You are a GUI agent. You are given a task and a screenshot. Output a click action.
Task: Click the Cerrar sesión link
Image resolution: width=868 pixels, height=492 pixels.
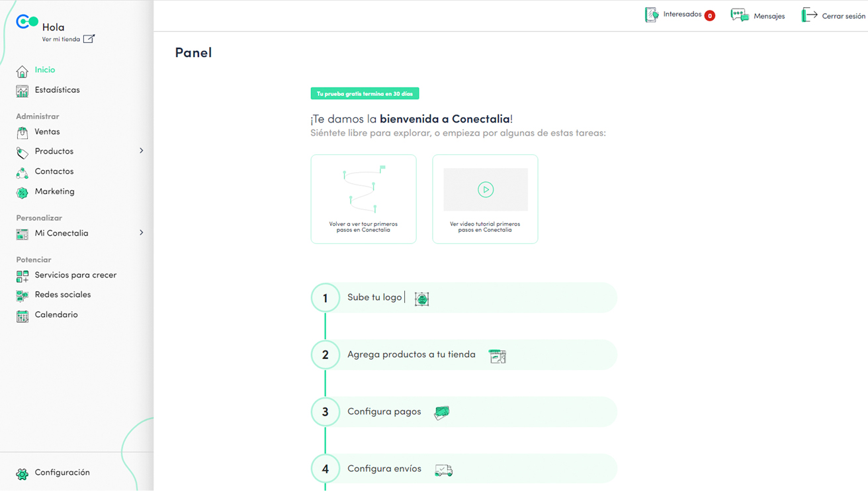pyautogui.click(x=844, y=16)
